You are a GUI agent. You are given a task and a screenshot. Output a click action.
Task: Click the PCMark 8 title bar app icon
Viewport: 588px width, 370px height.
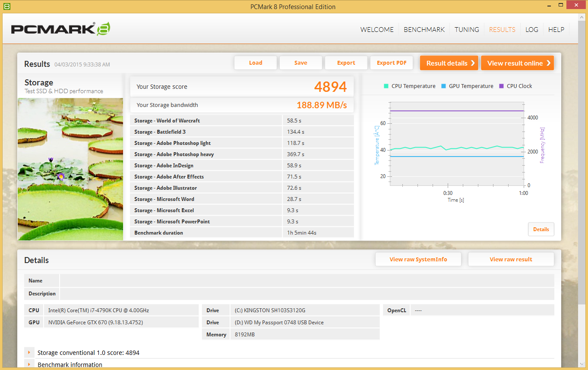pos(6,6)
